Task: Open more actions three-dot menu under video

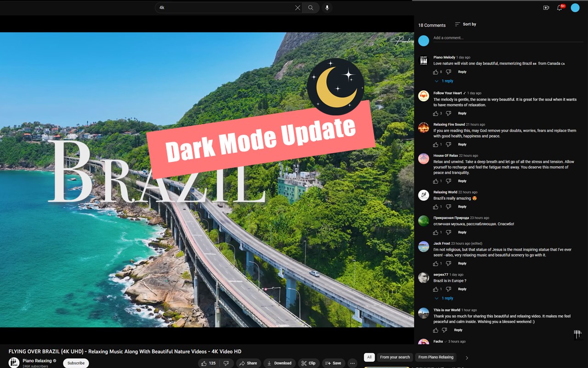Action: (x=352, y=363)
